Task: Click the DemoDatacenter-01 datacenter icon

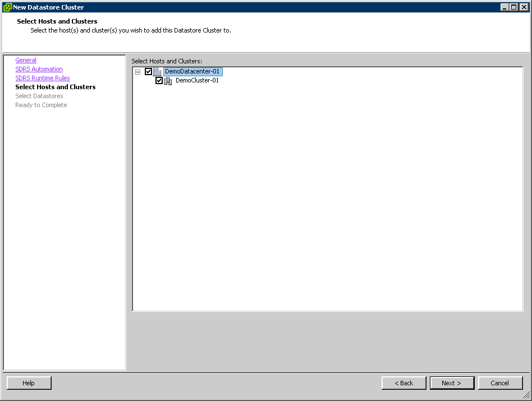Action: [157, 72]
